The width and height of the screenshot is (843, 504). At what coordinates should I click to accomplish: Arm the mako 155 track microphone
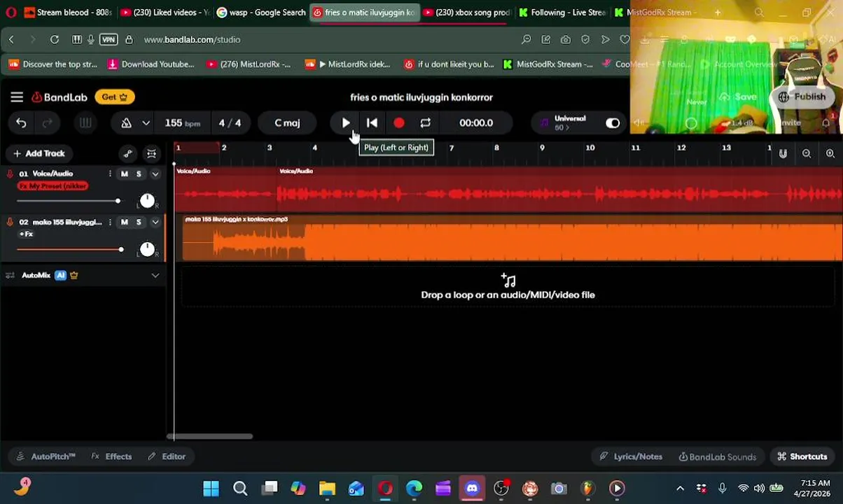coord(10,223)
